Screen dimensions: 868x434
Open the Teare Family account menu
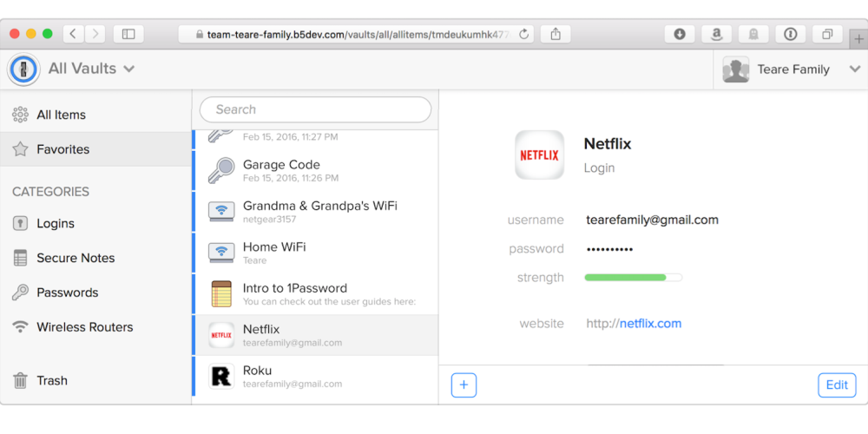tap(792, 69)
